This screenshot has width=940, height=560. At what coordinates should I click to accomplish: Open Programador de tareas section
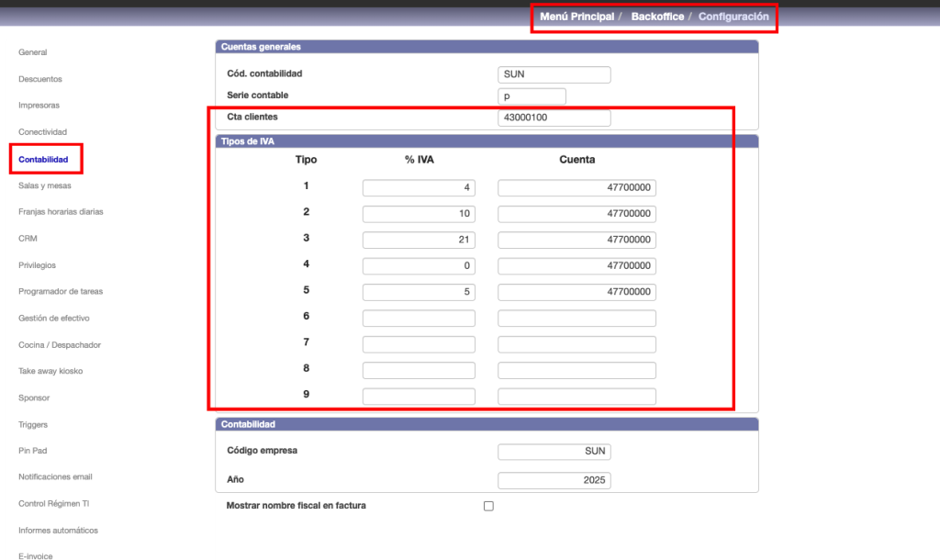tap(61, 291)
